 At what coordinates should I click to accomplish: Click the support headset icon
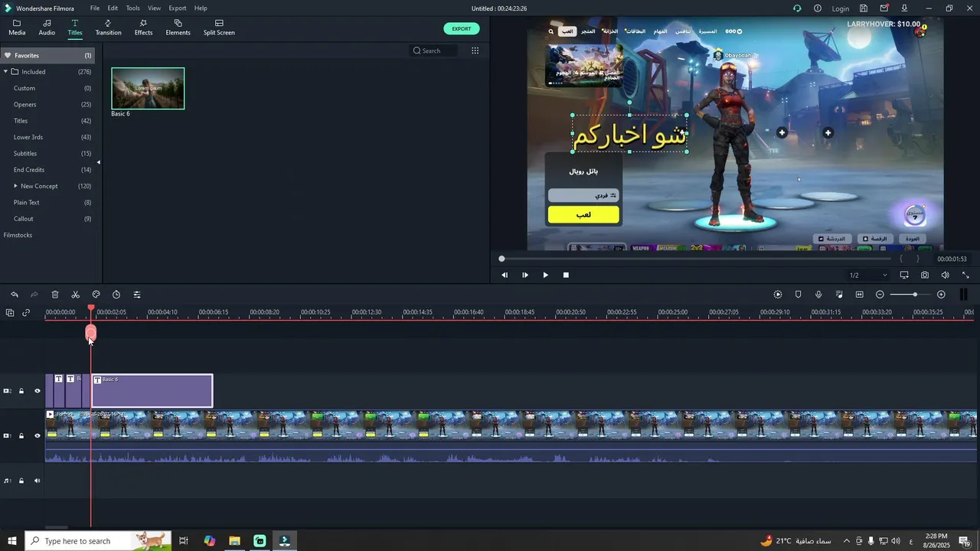797,8
